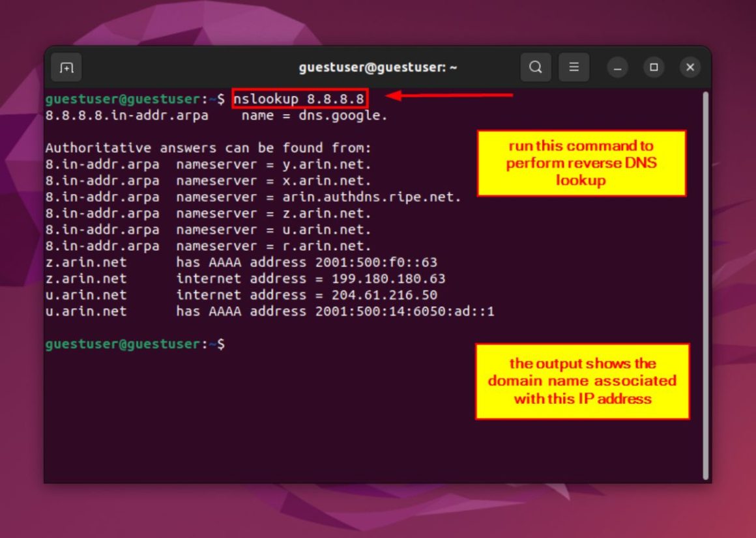
Task: Click the highlighted nslookup 8.8.8.8 command
Action: (300, 98)
